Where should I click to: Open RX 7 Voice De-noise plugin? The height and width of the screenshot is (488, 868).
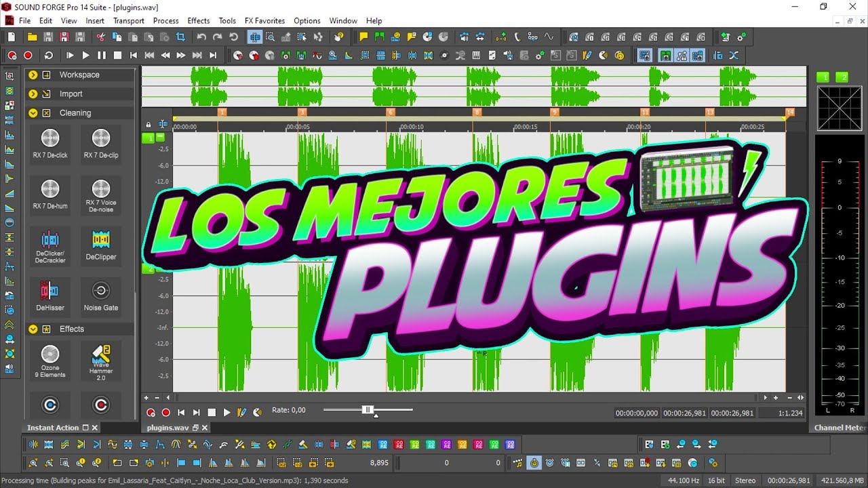(101, 196)
